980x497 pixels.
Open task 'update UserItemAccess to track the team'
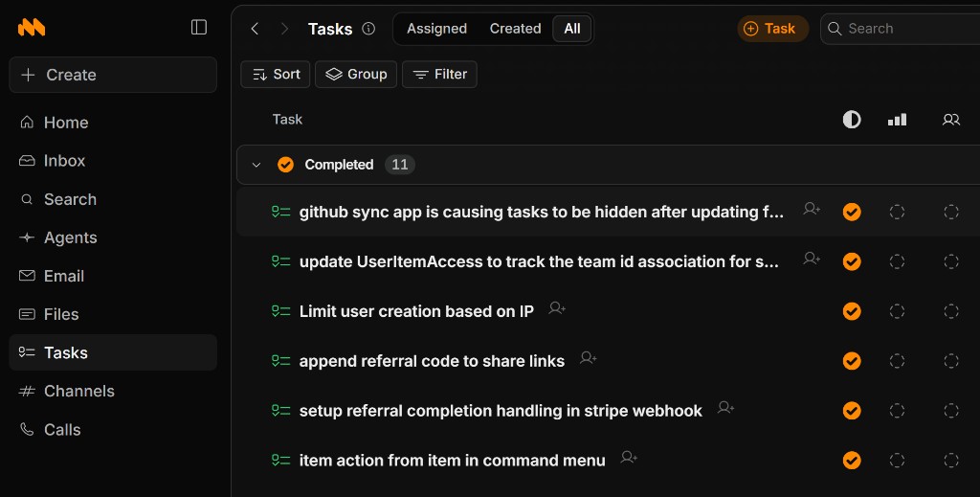(x=540, y=261)
